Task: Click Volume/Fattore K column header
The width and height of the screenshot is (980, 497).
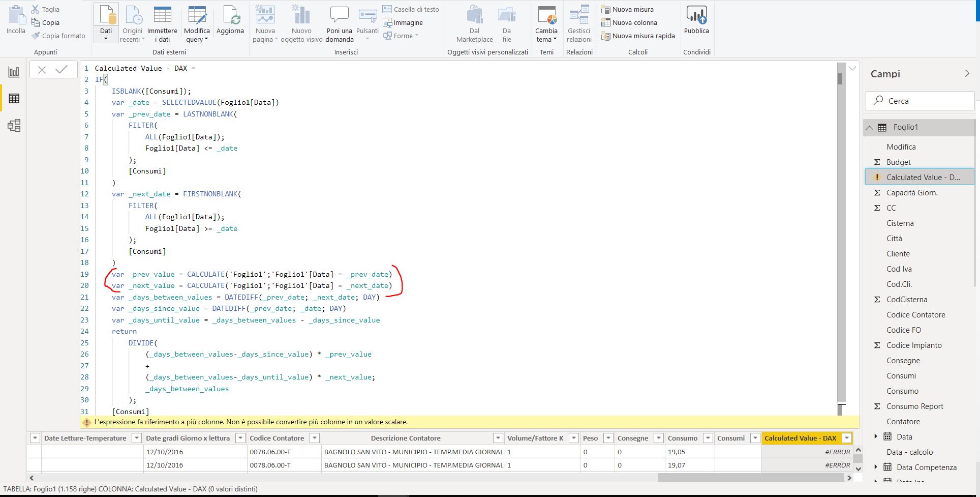Action: click(x=535, y=438)
